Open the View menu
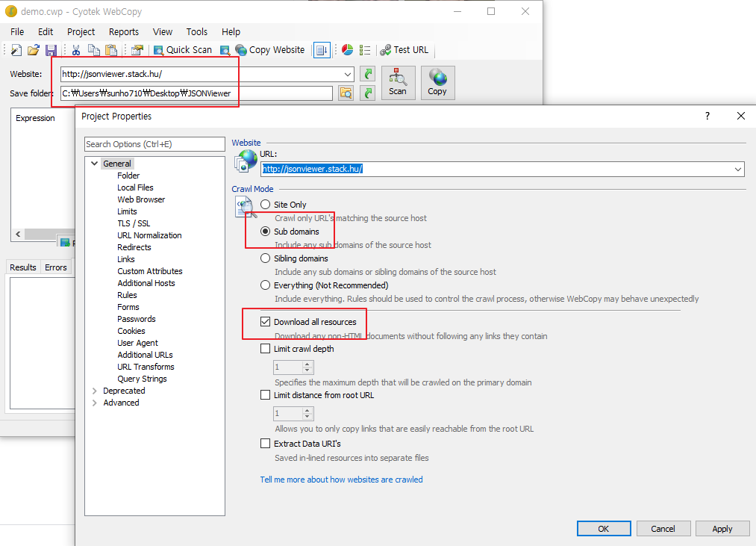Image resolution: width=756 pixels, height=546 pixels. click(163, 32)
